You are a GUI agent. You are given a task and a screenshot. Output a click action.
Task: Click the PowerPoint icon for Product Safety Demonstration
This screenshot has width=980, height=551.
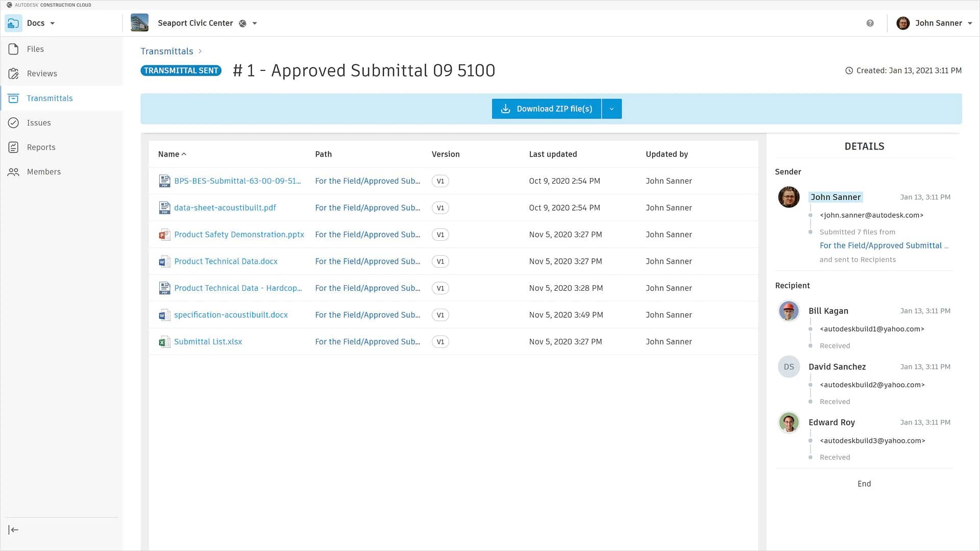[164, 235]
